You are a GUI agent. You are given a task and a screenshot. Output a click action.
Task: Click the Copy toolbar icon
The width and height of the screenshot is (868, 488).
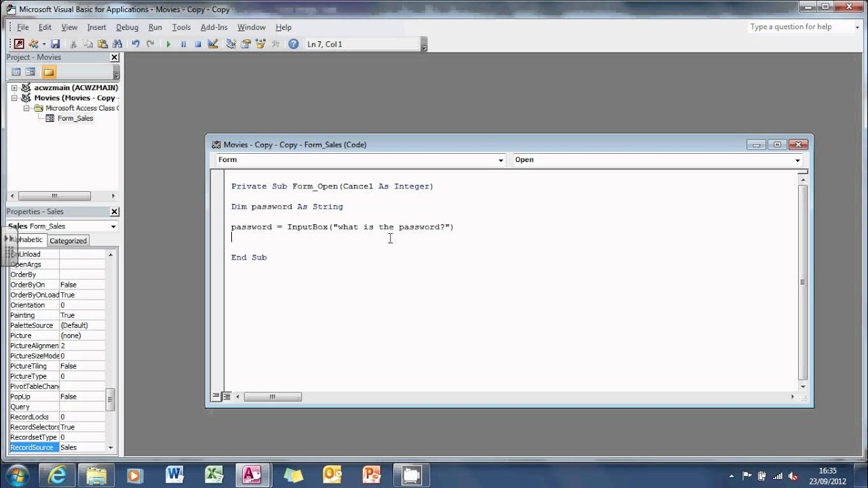pyautogui.click(x=88, y=44)
